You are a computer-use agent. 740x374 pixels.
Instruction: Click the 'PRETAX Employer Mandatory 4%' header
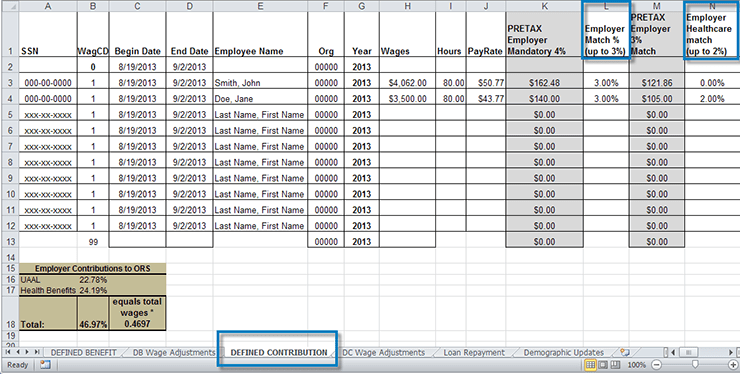tap(544, 34)
